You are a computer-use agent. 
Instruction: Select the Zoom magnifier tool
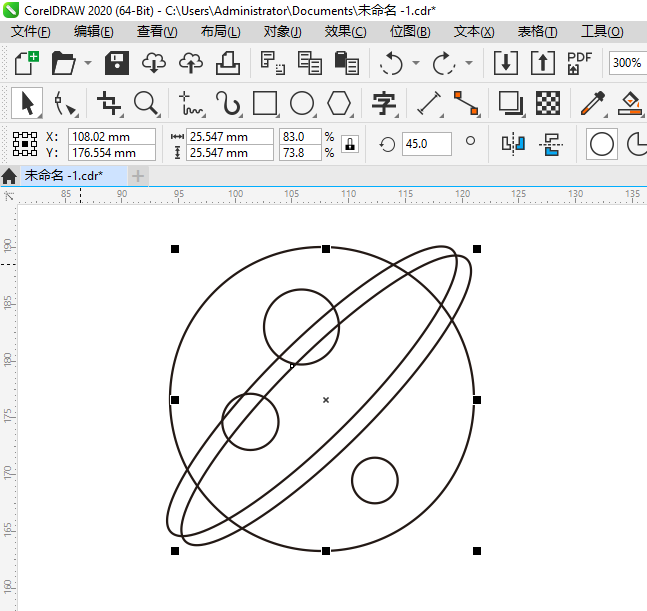(146, 103)
